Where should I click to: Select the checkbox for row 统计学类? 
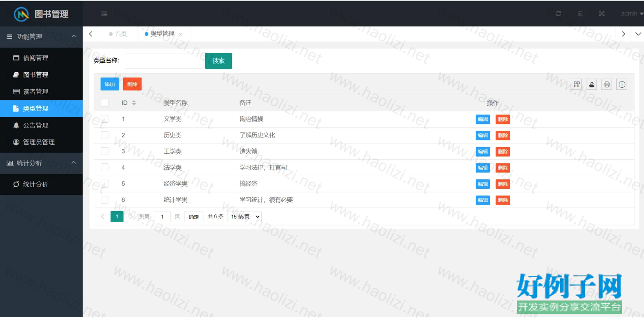(x=105, y=200)
